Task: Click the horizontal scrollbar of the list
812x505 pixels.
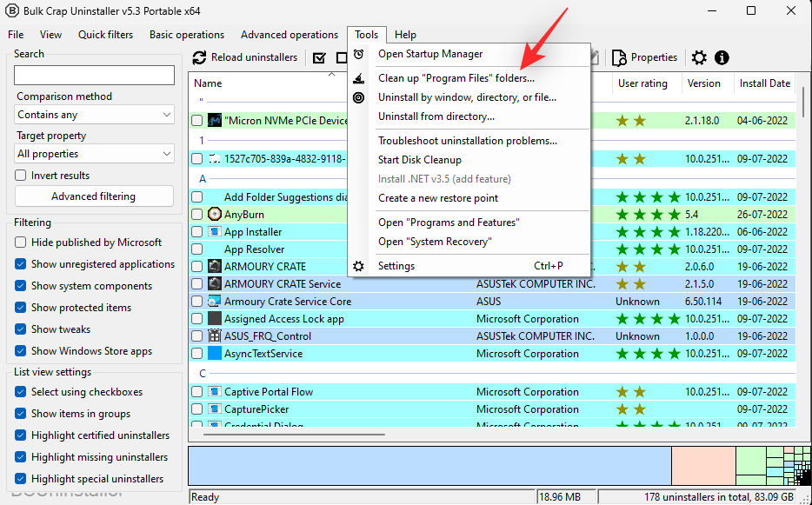Action: 294,435
